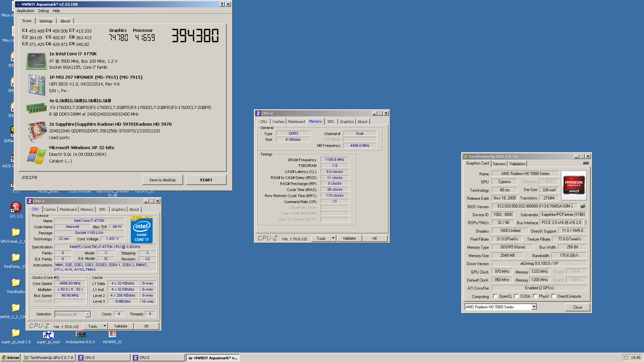Open the Help menu in Aquamark
Screen dimensions: 644x362
coord(56,11)
